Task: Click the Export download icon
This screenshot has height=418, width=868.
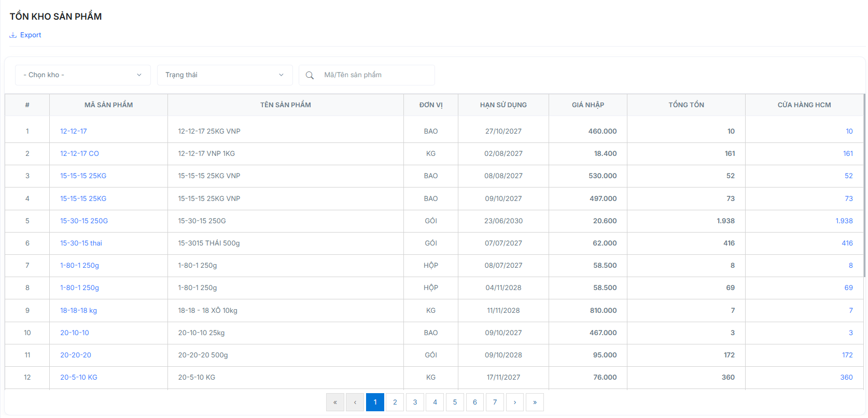Action: tap(13, 35)
